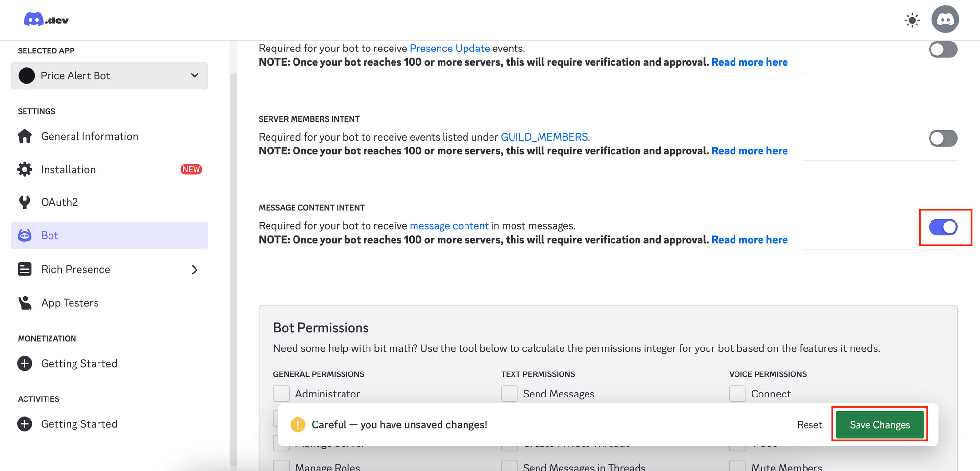Expand the Rich Presence section

(x=195, y=269)
